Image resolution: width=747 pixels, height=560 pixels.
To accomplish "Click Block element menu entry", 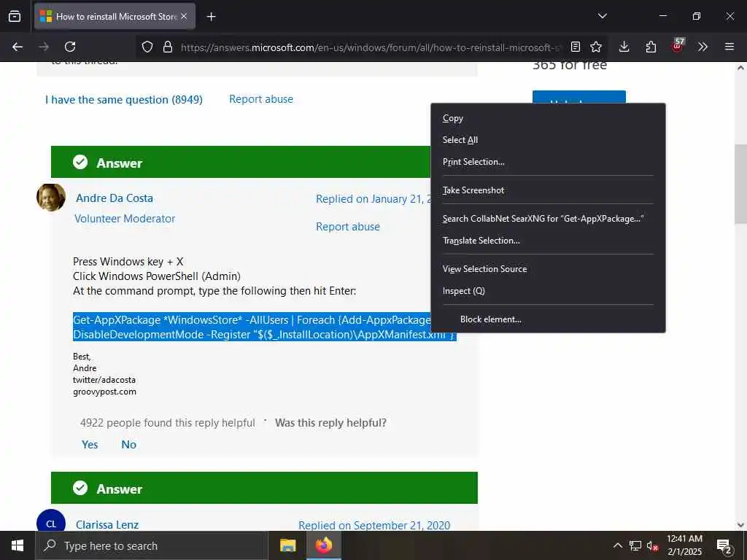I will tap(548, 319).
